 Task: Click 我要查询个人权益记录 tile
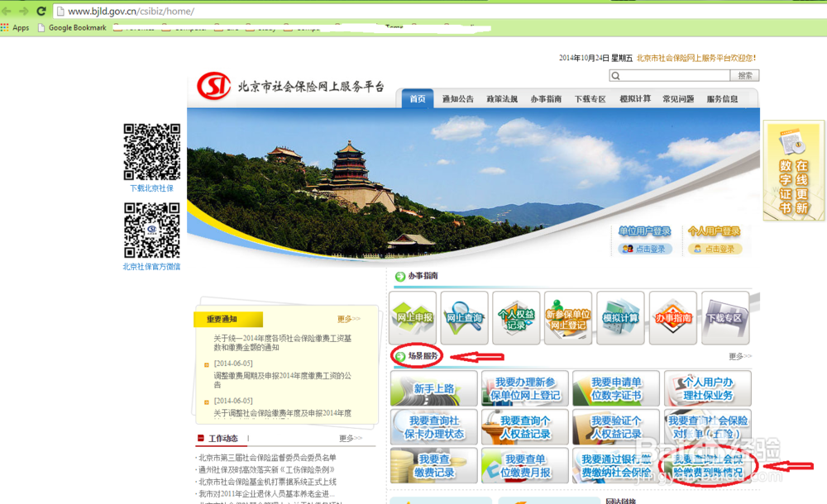[525, 427]
